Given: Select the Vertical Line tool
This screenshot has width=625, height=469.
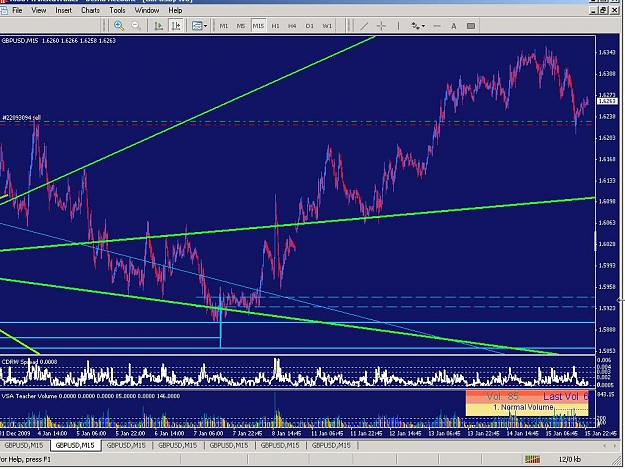Looking at the screenshot, I should click(398, 26).
